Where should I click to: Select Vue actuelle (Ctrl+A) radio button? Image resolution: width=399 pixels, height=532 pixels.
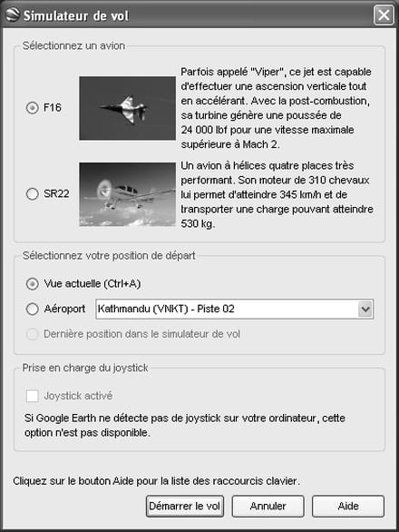pos(33,283)
